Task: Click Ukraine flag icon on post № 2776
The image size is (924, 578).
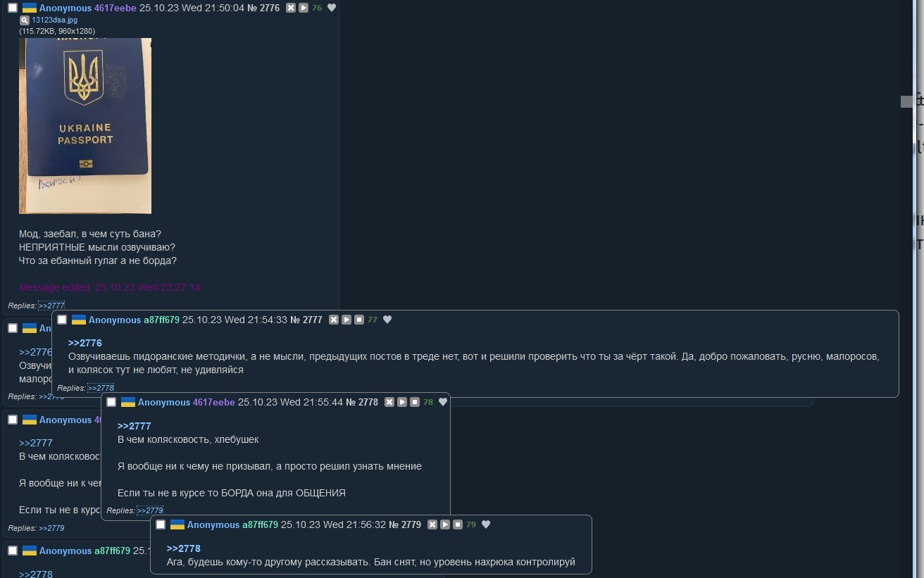Action: 30,8
